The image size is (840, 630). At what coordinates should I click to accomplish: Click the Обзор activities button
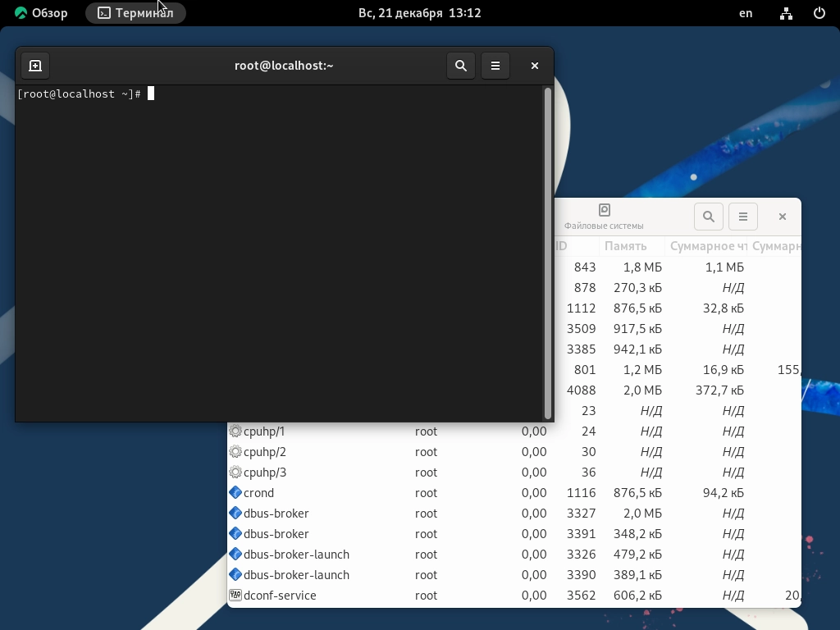[41, 13]
